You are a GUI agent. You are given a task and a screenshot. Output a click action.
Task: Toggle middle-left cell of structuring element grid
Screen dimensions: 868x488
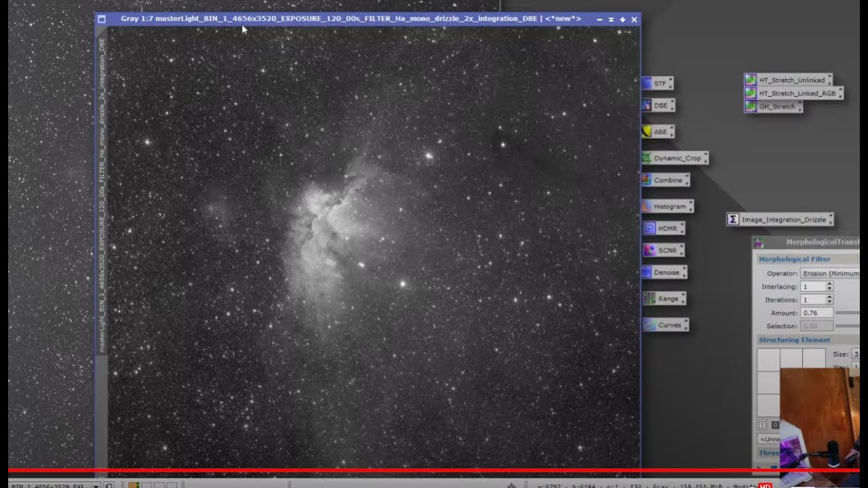[768, 382]
